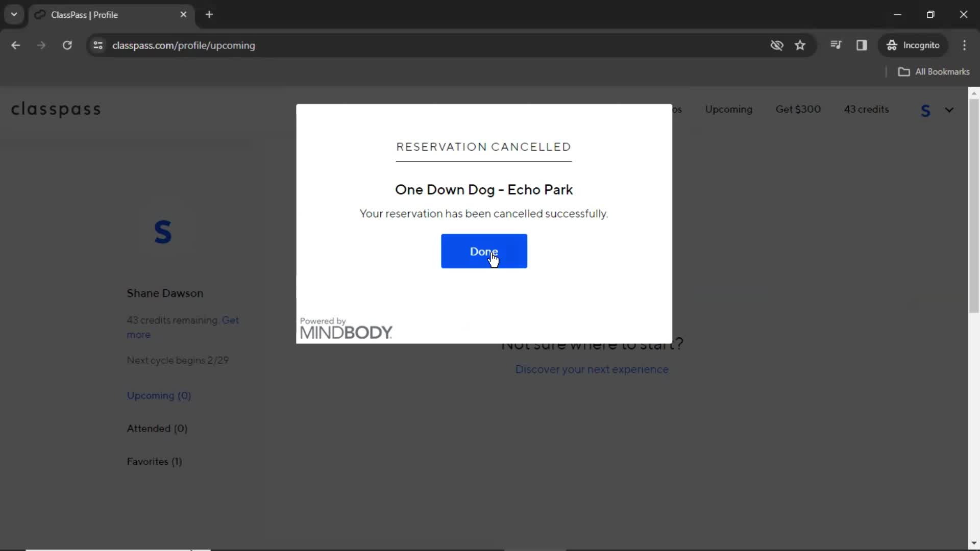Select Upcoming (0) in the sidebar

(159, 395)
